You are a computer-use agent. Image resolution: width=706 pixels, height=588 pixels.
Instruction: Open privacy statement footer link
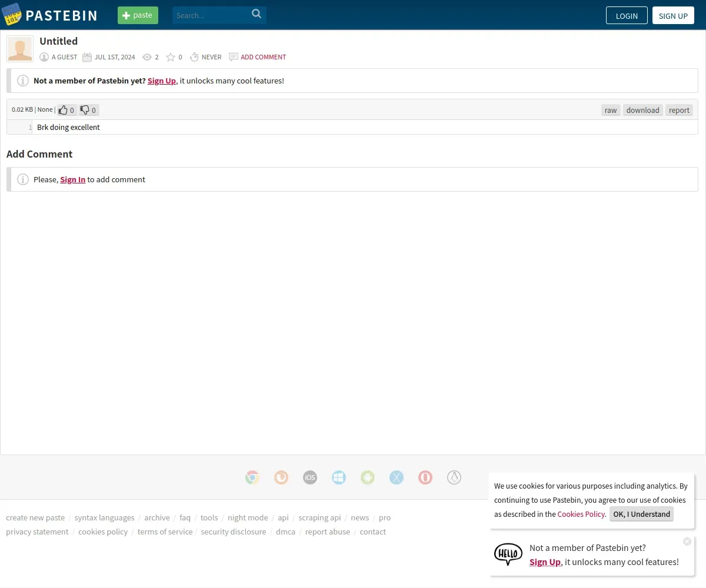37,532
